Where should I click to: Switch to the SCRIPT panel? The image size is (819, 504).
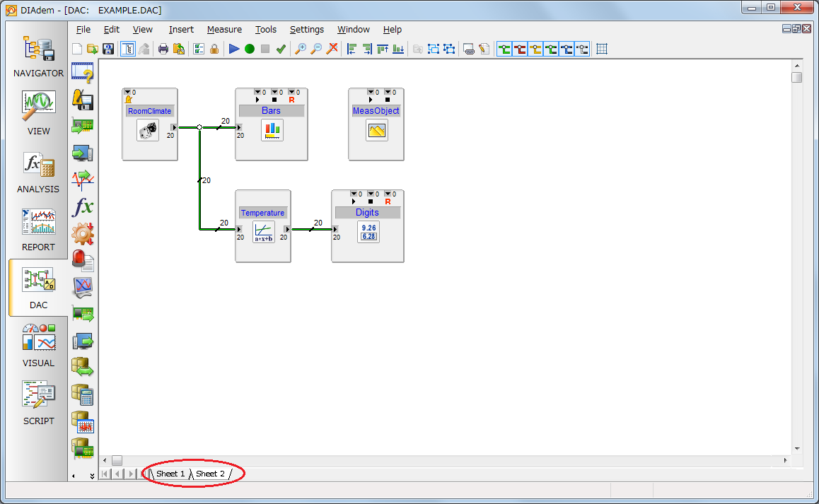[x=38, y=403]
